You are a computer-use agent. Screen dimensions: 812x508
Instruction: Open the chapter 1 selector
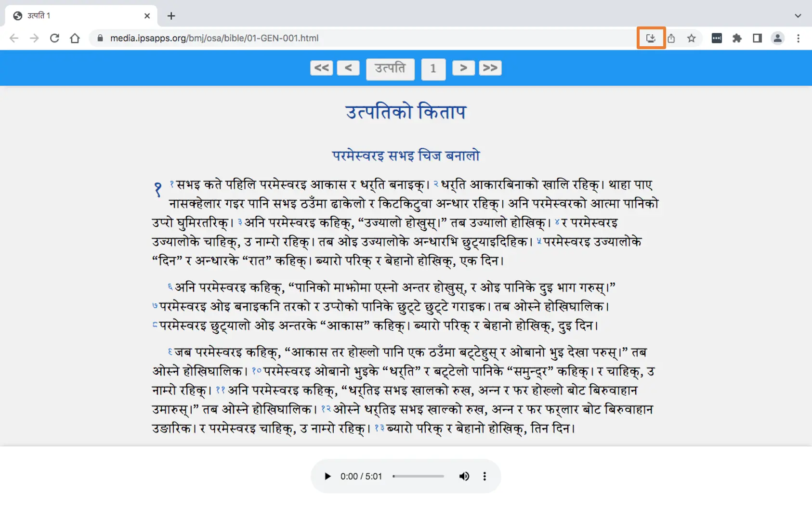tap(433, 68)
